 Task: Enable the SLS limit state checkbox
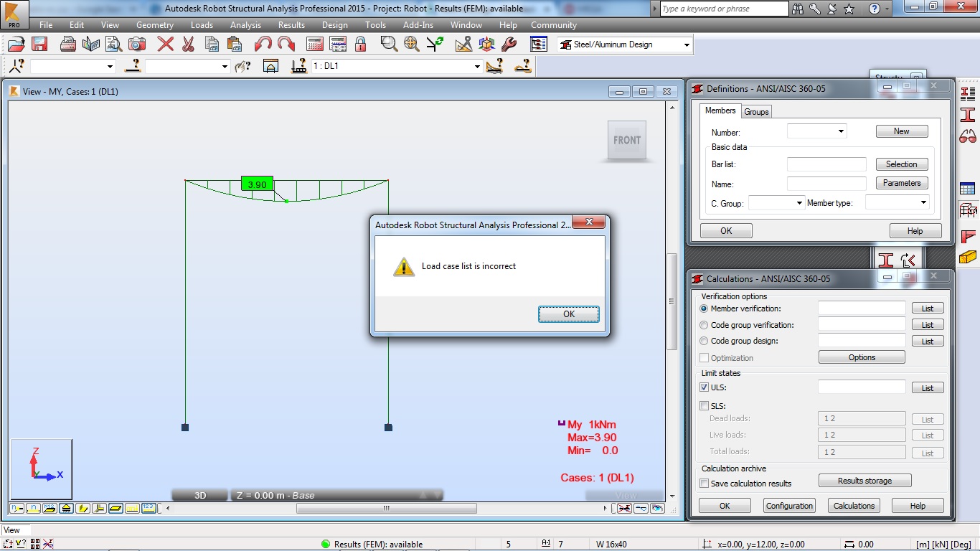[x=704, y=405]
